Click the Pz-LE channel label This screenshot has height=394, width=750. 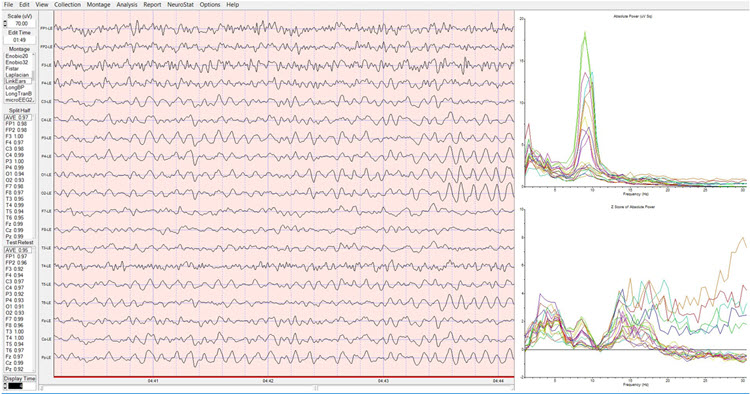tap(46, 357)
